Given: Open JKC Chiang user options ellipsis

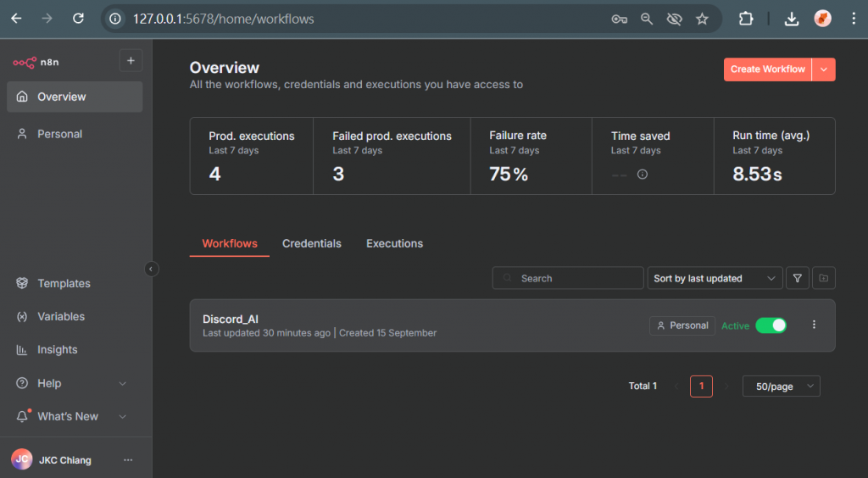Looking at the screenshot, I should 128,460.
